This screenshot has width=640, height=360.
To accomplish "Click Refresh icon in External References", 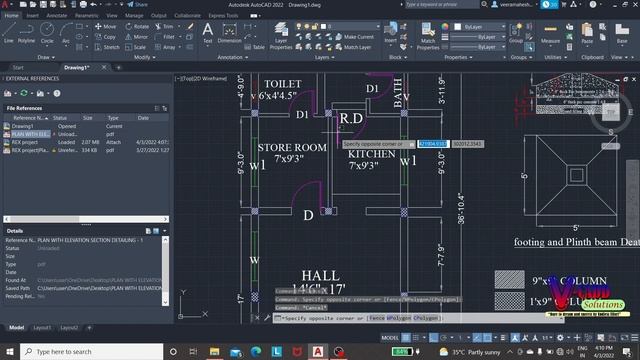I will (24, 93).
